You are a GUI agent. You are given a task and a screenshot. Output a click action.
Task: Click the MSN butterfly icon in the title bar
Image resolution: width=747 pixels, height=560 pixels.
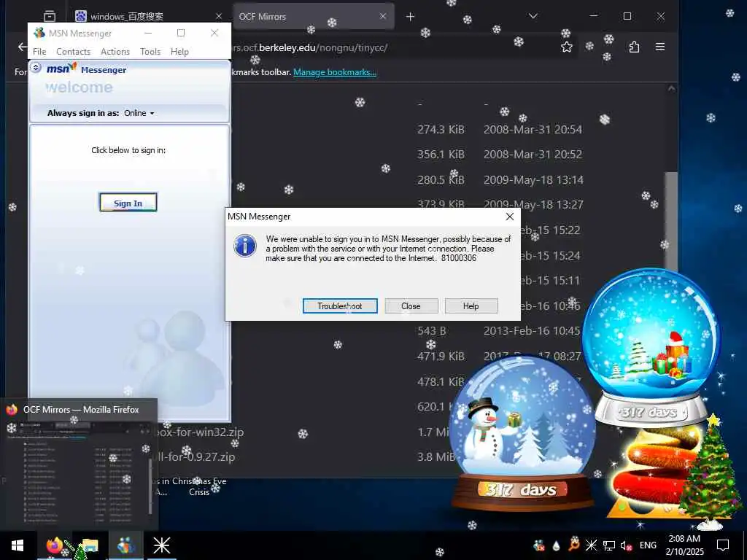(39, 33)
